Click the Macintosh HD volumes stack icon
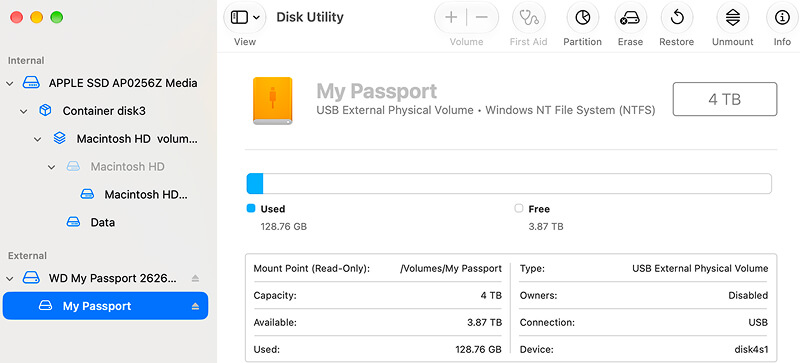This screenshot has width=800, height=363. (x=59, y=138)
